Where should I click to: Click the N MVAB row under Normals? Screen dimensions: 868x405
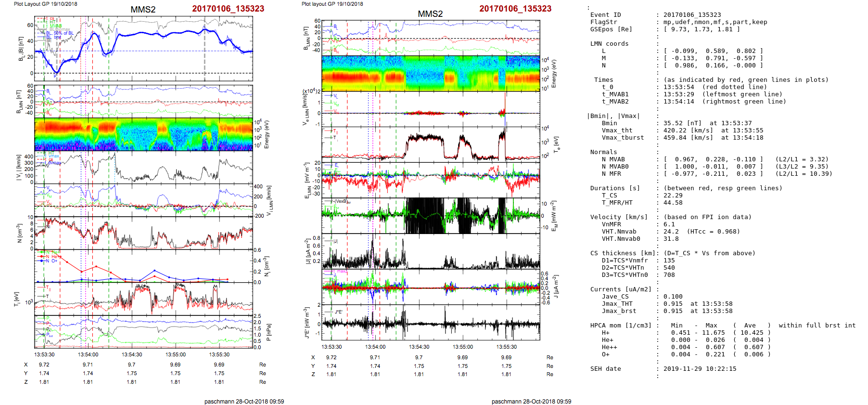pos(613,159)
